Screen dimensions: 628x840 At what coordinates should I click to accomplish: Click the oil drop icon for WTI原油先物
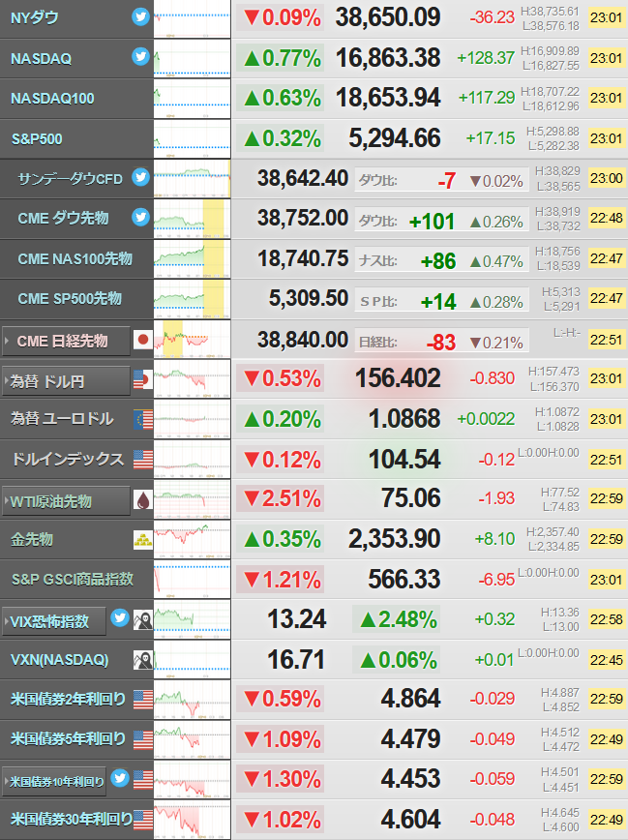(x=143, y=499)
